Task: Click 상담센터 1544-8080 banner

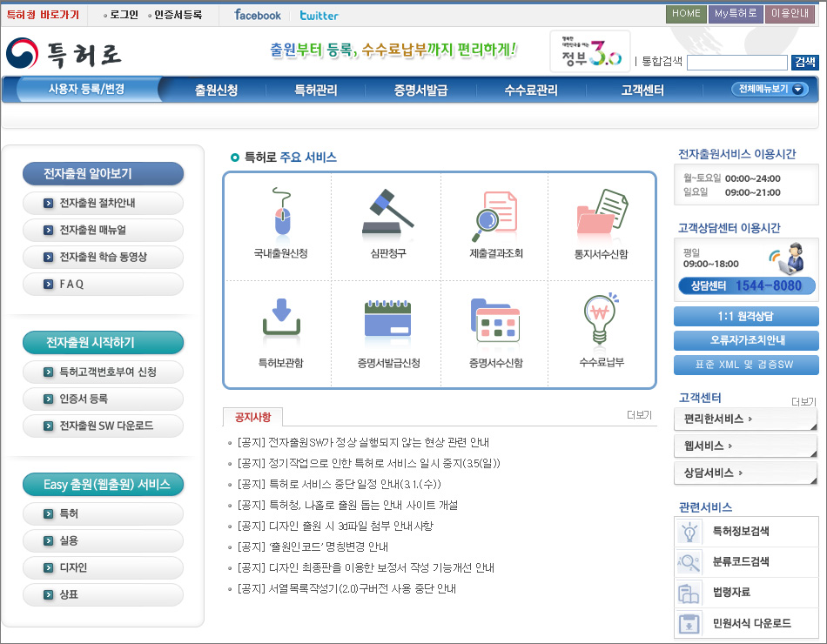Action: 746,286
